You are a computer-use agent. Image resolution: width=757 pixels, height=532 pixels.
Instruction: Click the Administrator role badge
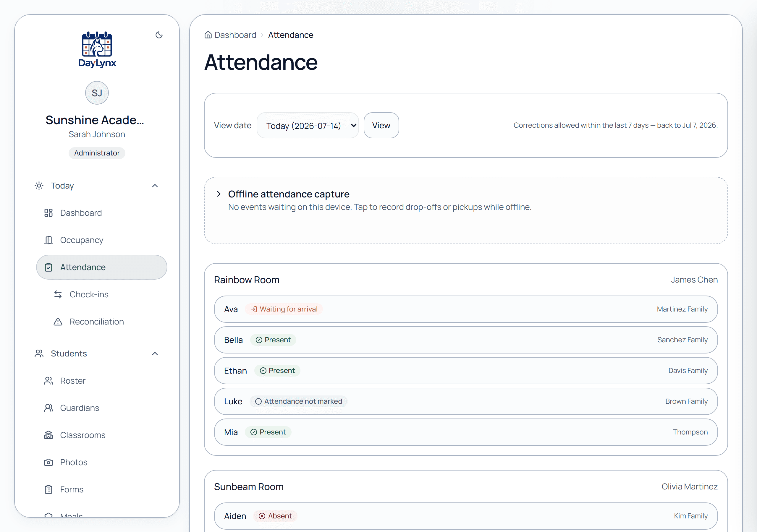click(x=97, y=153)
